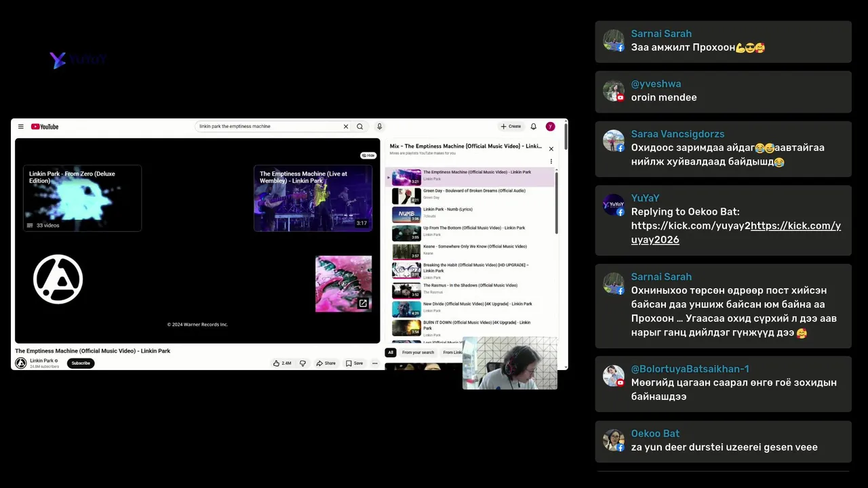Click Saraa Vancsigdorzs chat username
This screenshot has height=488, width=868.
[677, 134]
